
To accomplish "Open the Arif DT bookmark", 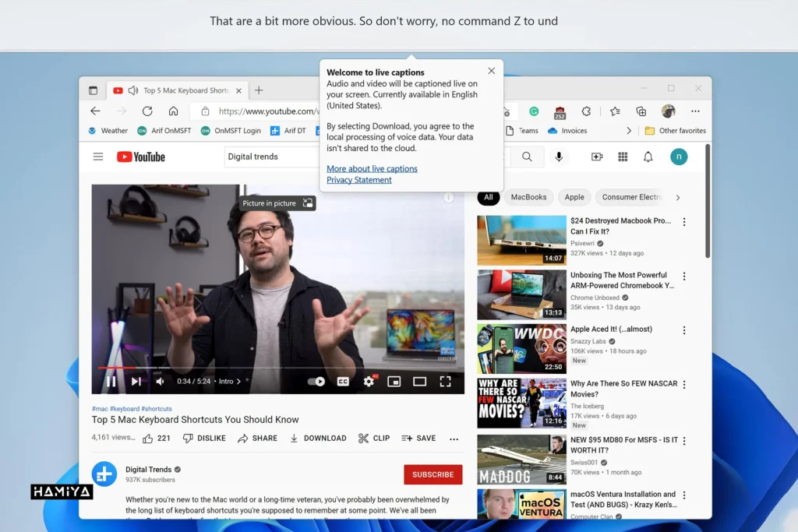I will (288, 131).
